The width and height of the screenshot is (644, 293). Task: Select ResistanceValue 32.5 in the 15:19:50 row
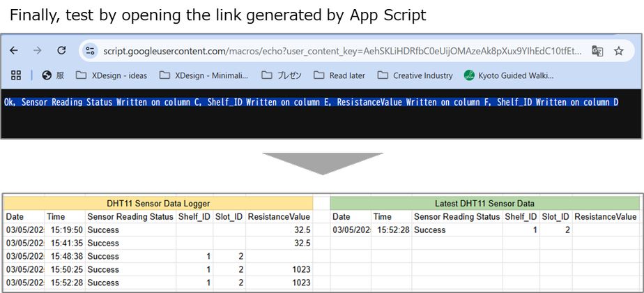[x=279, y=230]
